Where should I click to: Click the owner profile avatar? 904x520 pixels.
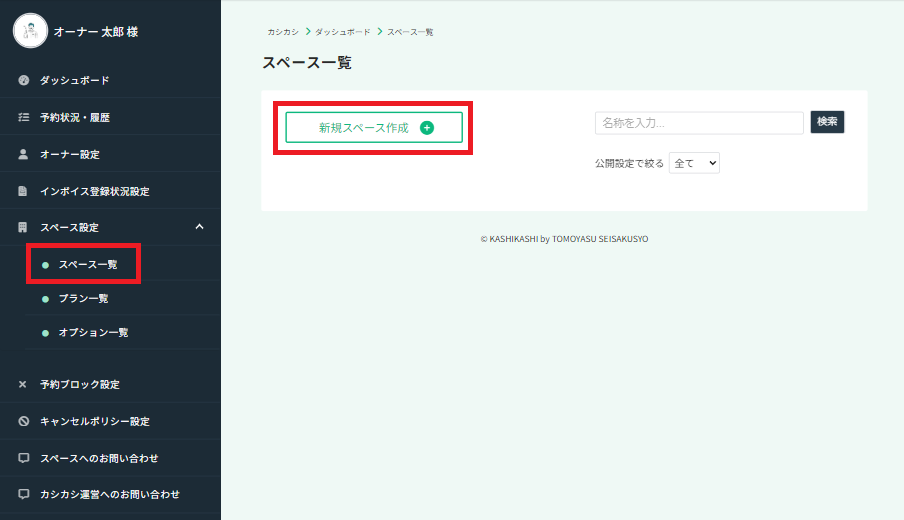coord(30,31)
